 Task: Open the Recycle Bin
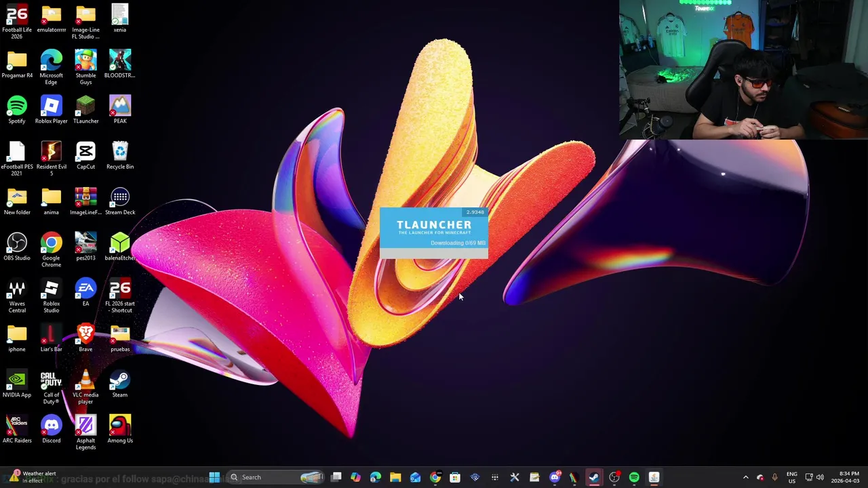[x=120, y=155]
